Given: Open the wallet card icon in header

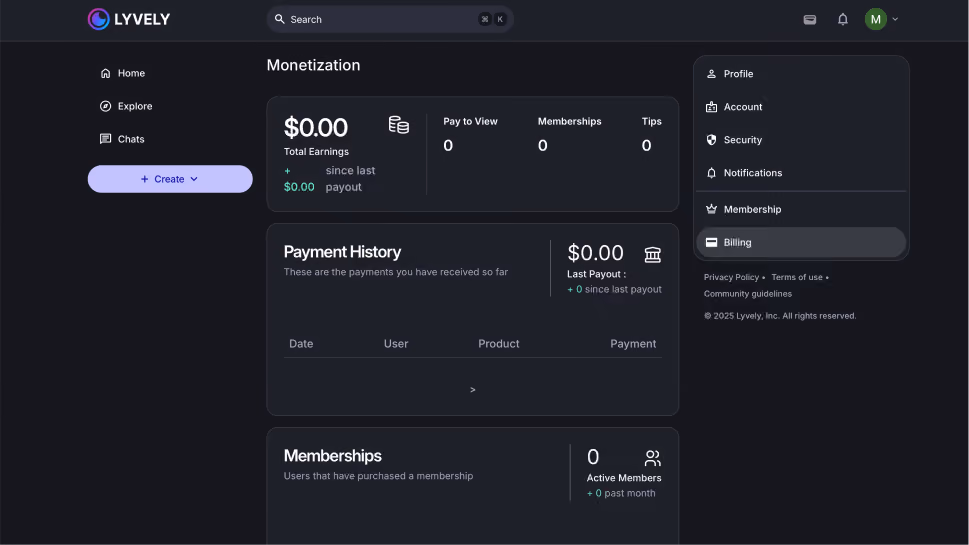Looking at the screenshot, I should 810,19.
